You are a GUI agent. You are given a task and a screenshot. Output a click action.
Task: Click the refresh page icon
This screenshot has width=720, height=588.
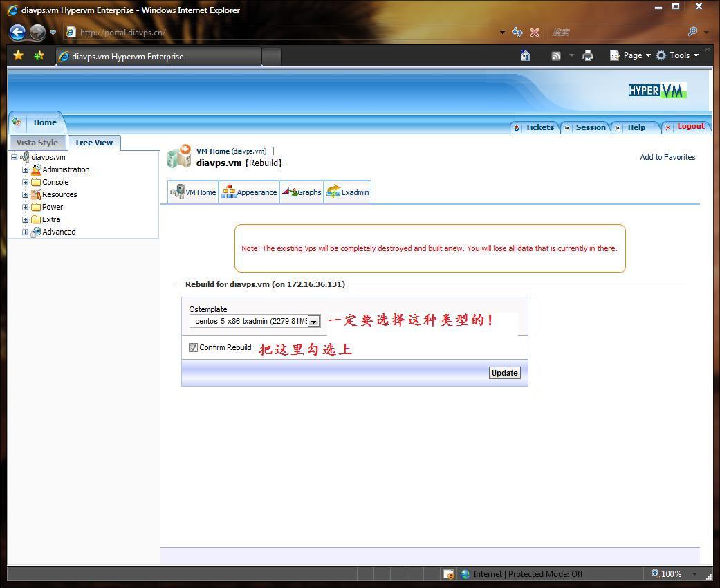point(517,32)
